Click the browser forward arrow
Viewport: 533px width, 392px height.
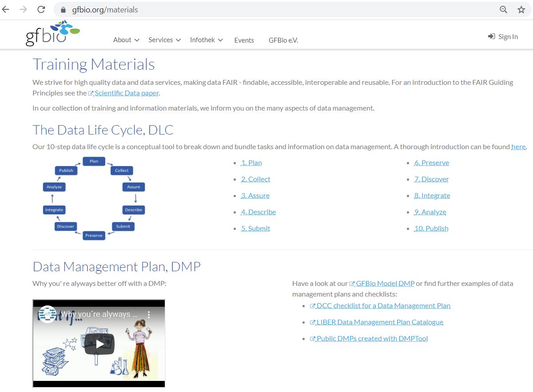coord(24,9)
